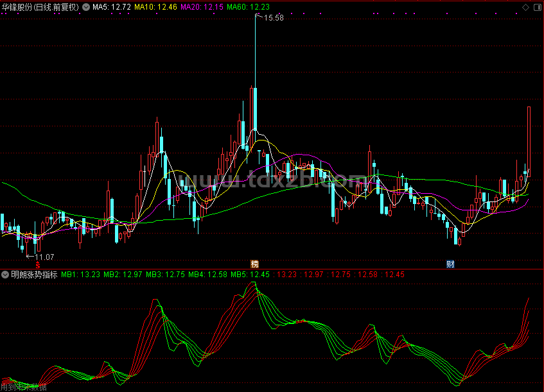Click the red S signal marker below the chart

pyautogui.click(x=38, y=264)
